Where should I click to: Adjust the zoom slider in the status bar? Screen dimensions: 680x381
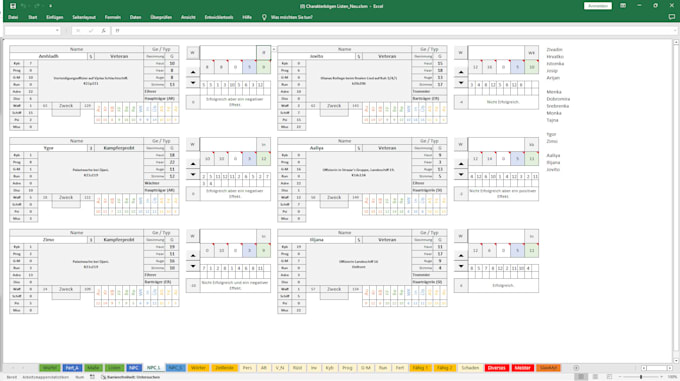point(641,377)
